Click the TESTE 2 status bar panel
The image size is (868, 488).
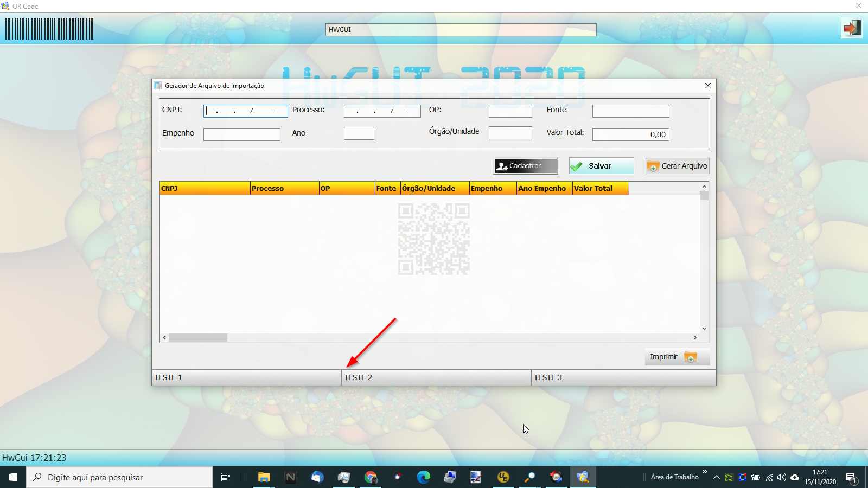437,377
